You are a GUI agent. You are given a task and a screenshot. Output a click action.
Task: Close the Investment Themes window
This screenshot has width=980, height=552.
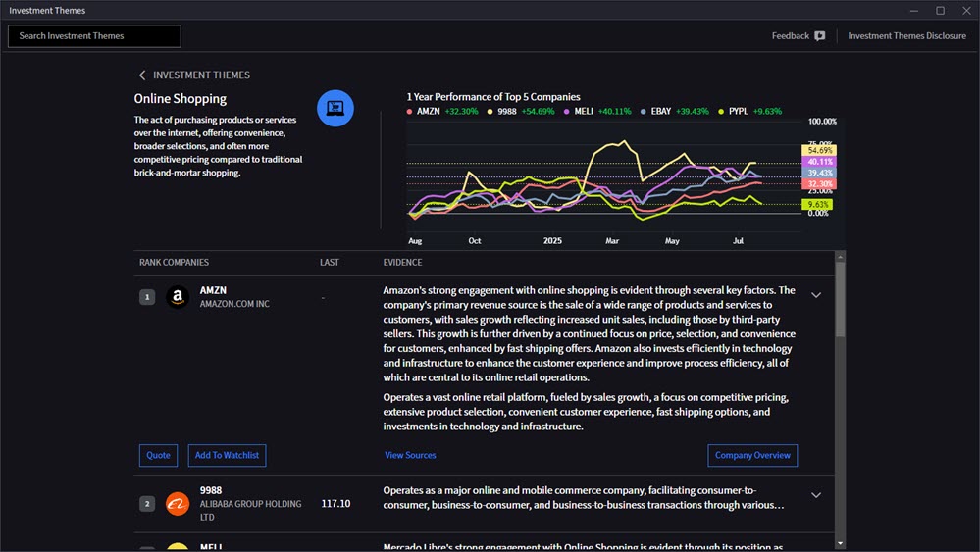coord(966,11)
